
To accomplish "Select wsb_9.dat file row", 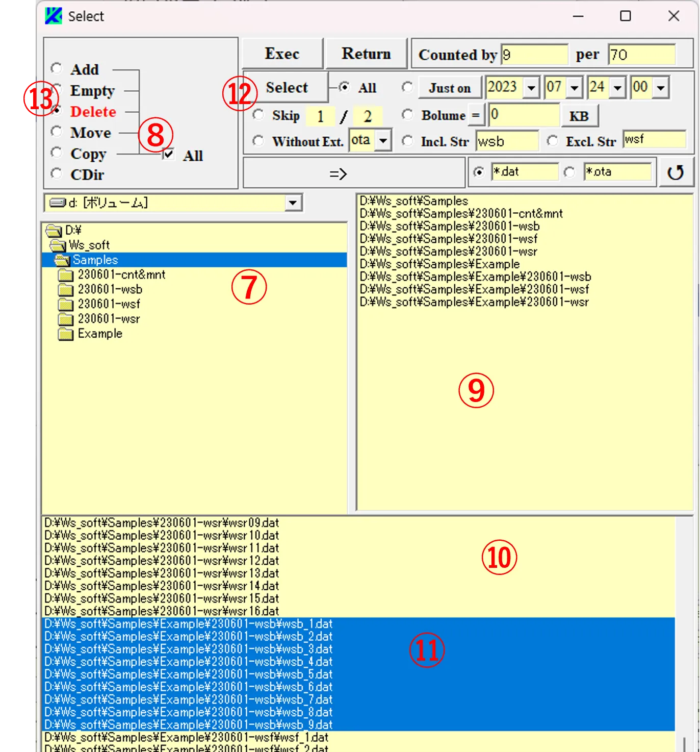I will (x=358, y=725).
